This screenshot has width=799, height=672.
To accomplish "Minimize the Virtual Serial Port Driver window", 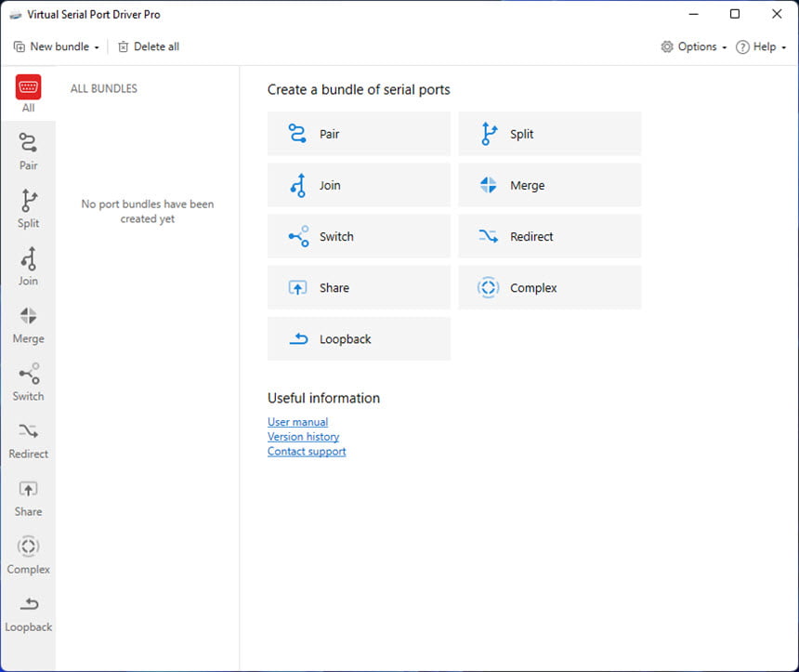I will (693, 14).
